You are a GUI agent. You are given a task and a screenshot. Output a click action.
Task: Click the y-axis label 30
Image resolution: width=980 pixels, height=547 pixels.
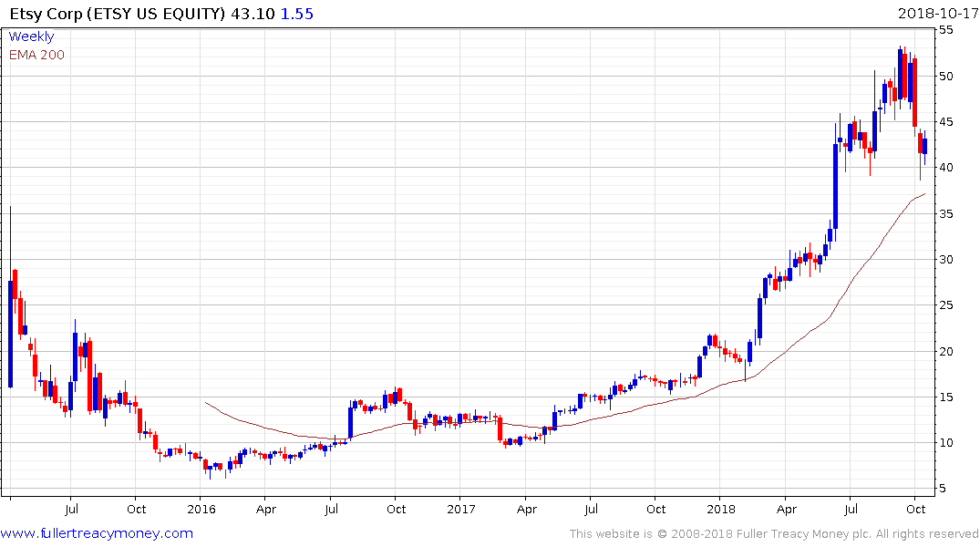click(945, 260)
